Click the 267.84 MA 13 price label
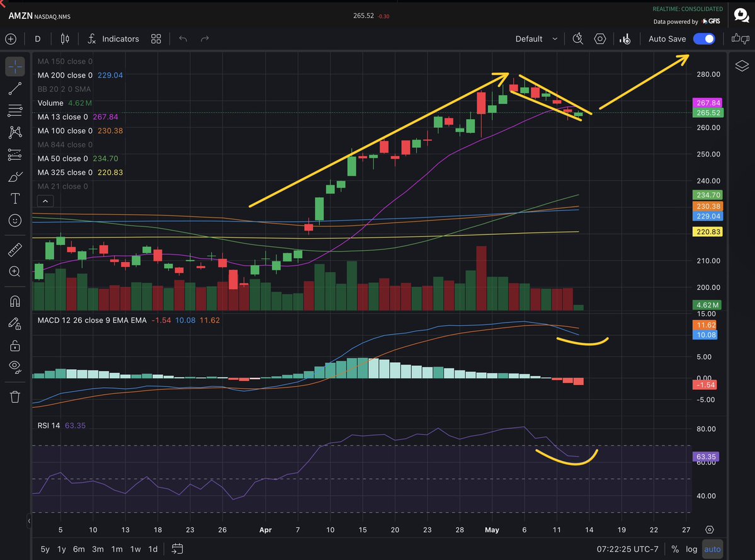The image size is (755, 560). point(708,103)
